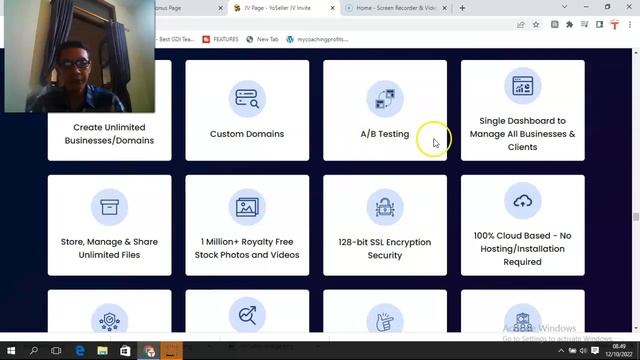This screenshot has height=360, width=640.
Task: Click Store, Manage & Share Unlimited Files text
Action: click(x=109, y=248)
